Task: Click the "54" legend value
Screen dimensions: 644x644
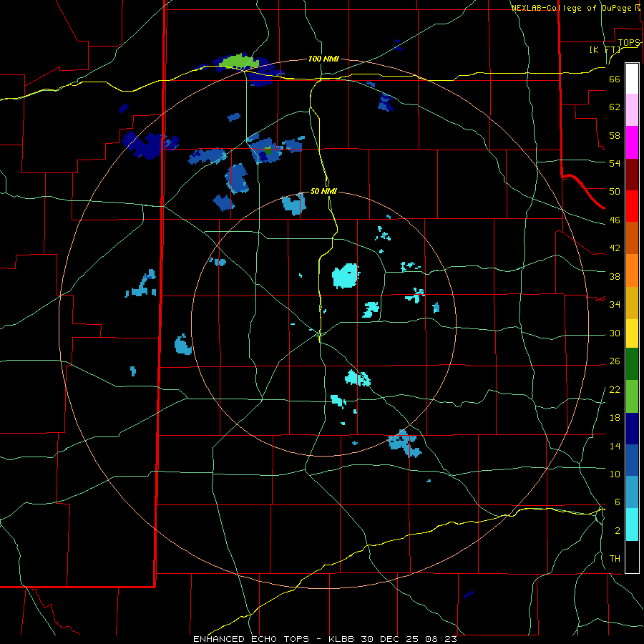Action: (615, 163)
